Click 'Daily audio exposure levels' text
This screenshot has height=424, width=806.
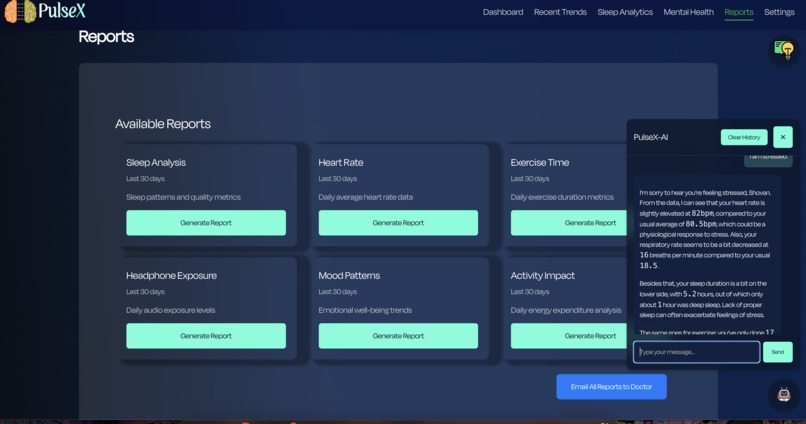pos(170,310)
